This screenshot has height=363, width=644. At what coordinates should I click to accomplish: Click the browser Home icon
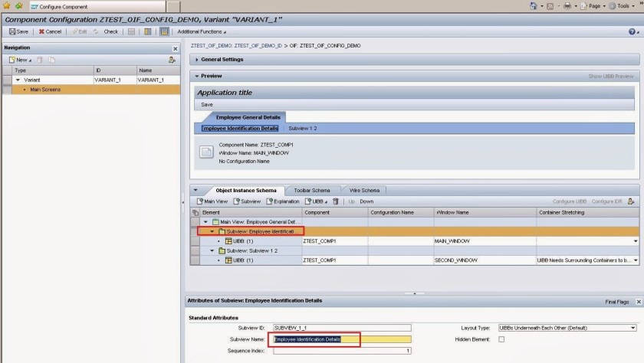pos(533,6)
